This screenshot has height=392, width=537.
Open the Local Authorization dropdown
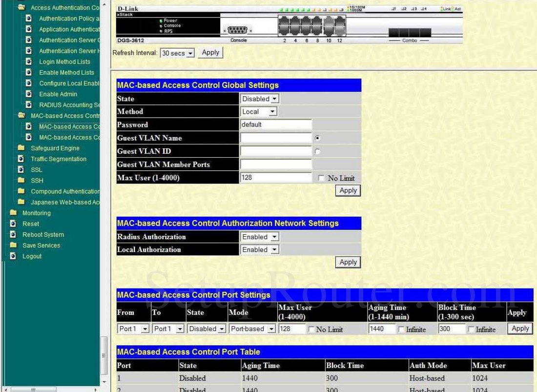point(260,249)
